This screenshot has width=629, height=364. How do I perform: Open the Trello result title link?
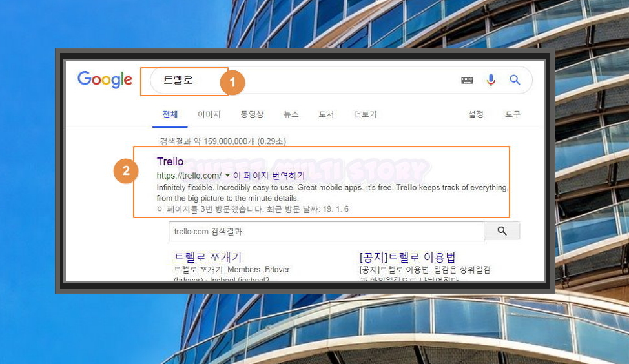tap(170, 161)
